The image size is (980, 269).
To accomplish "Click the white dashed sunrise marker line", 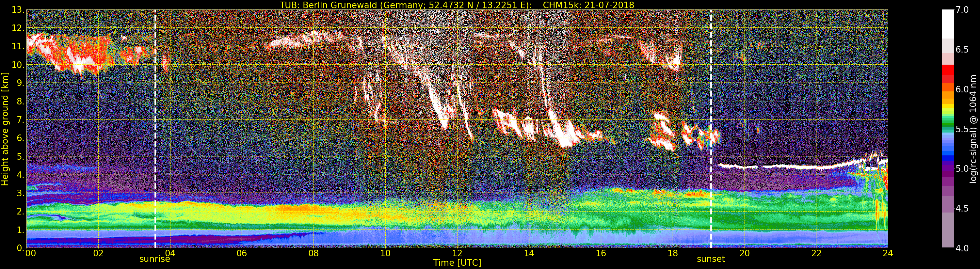I will tap(155, 129).
